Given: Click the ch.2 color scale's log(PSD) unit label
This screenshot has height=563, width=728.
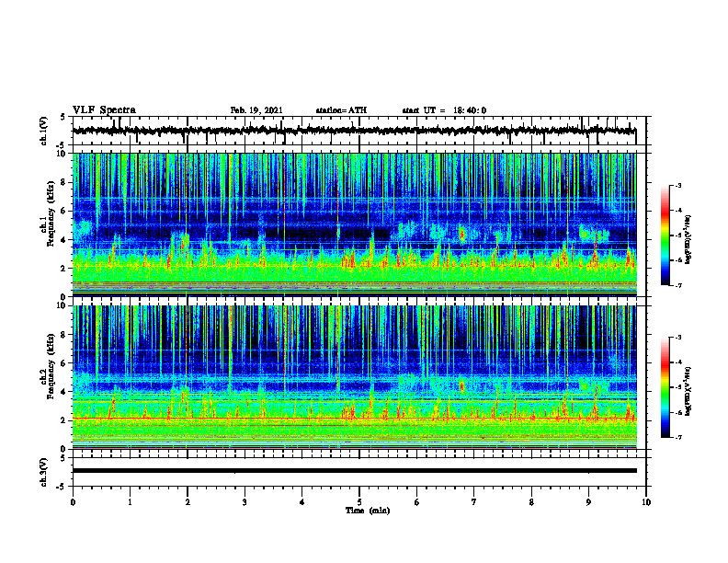Looking at the screenshot, I should 688,391.
